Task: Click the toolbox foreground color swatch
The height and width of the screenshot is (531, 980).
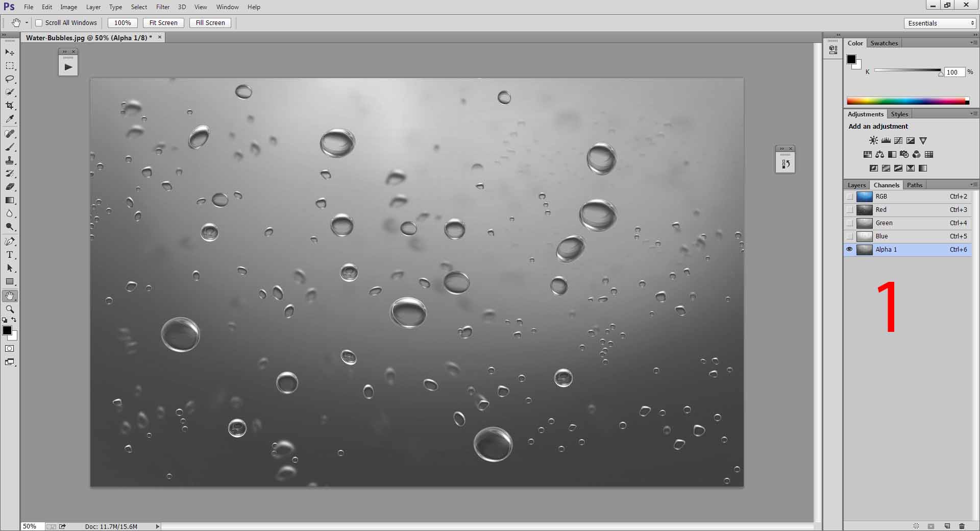Action: (7, 331)
